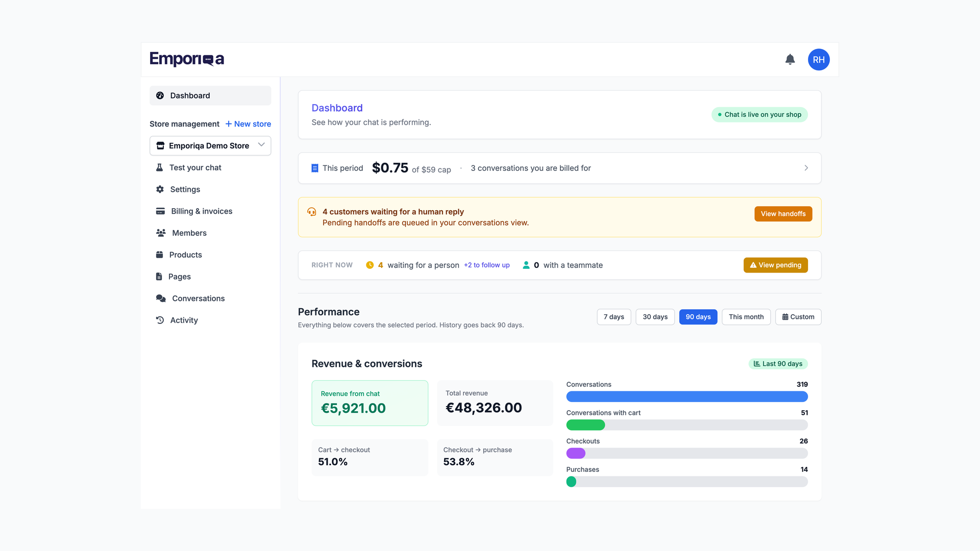Click the New store link
Screen dimensions: 980x551
(248, 124)
